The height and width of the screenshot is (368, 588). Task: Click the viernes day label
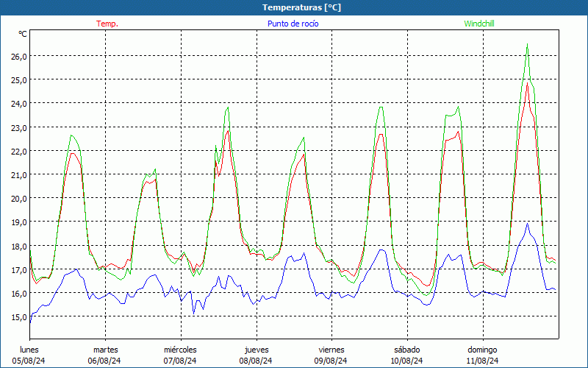pyautogui.click(x=331, y=350)
